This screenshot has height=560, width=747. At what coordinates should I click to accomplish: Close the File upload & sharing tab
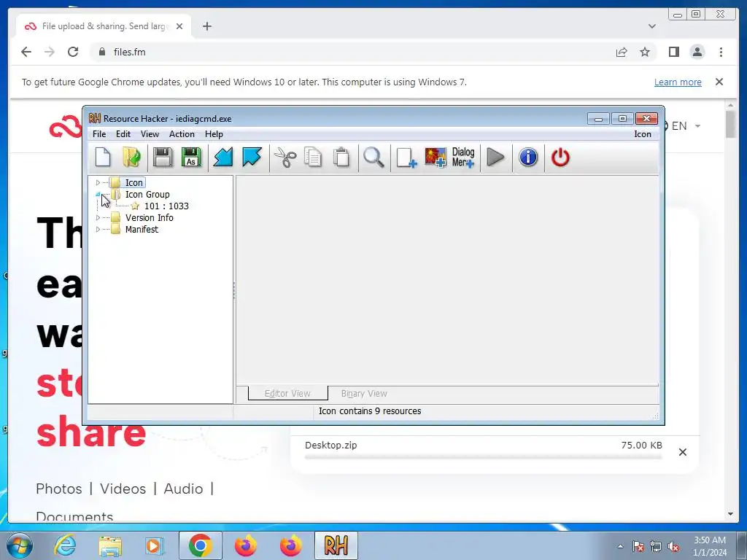pyautogui.click(x=179, y=26)
